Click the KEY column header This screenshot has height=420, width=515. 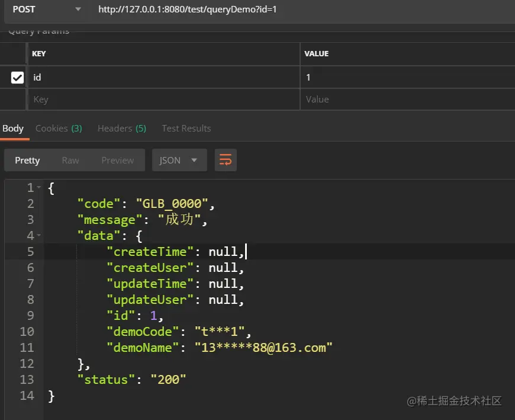coord(38,53)
